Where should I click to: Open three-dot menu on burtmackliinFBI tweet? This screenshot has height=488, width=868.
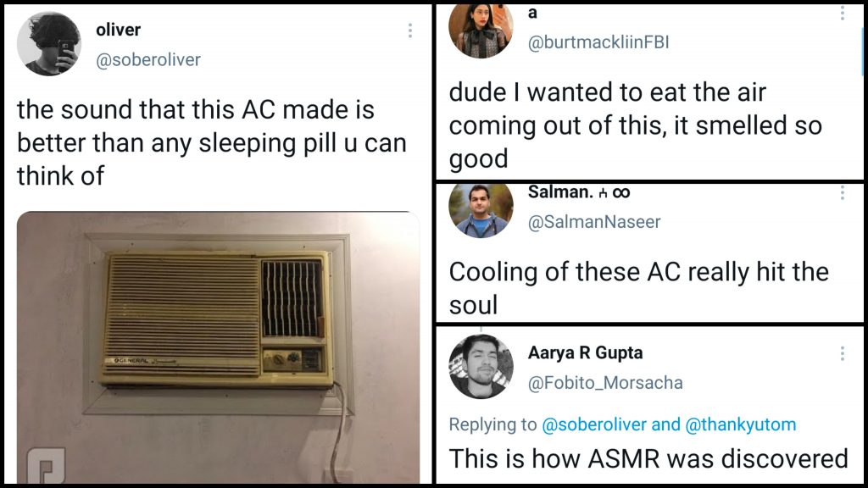[x=843, y=12]
